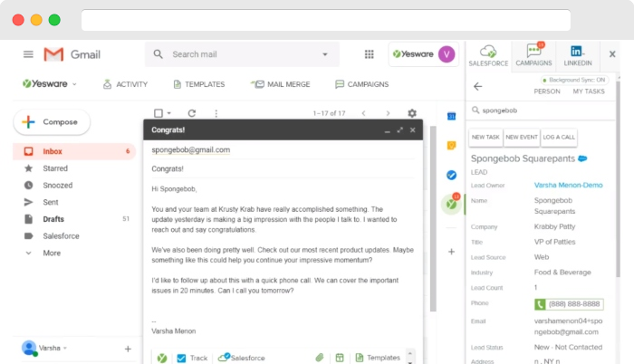Click the calendar scheduling icon in compose toolbar

point(340,358)
